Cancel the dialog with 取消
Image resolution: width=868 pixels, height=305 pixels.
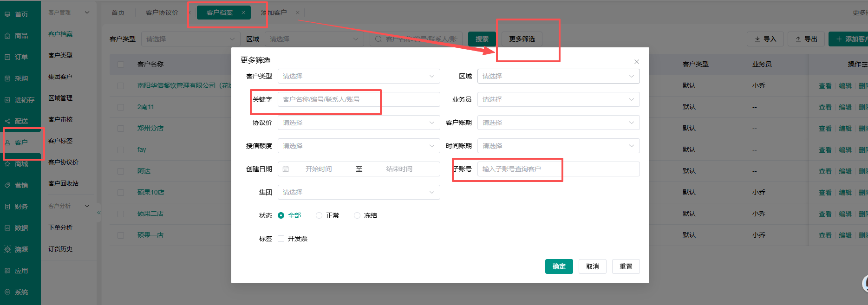pos(593,266)
